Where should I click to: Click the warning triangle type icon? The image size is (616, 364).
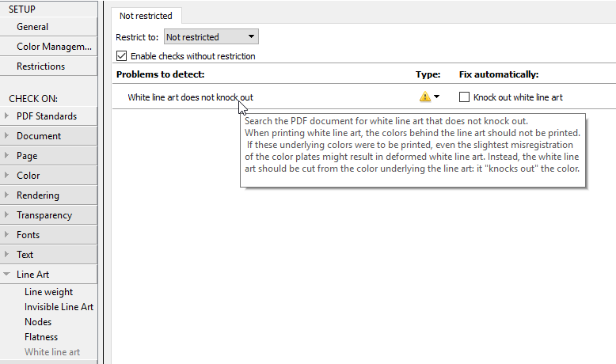pyautogui.click(x=425, y=97)
